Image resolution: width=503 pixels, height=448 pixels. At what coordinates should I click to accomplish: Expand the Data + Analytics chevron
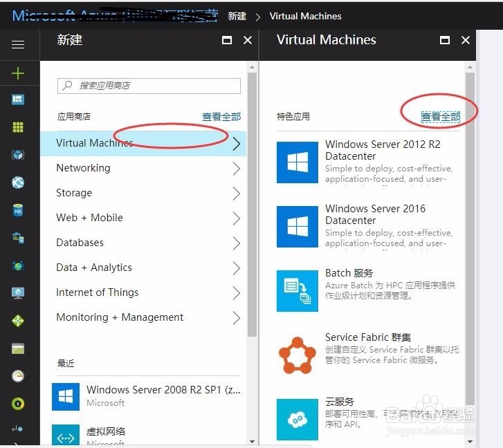[x=237, y=268]
